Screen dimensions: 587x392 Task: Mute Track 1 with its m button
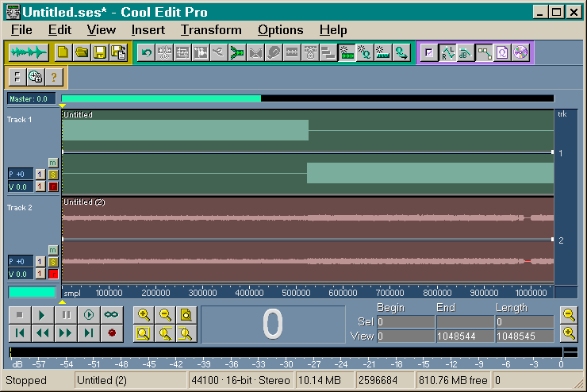click(x=53, y=163)
